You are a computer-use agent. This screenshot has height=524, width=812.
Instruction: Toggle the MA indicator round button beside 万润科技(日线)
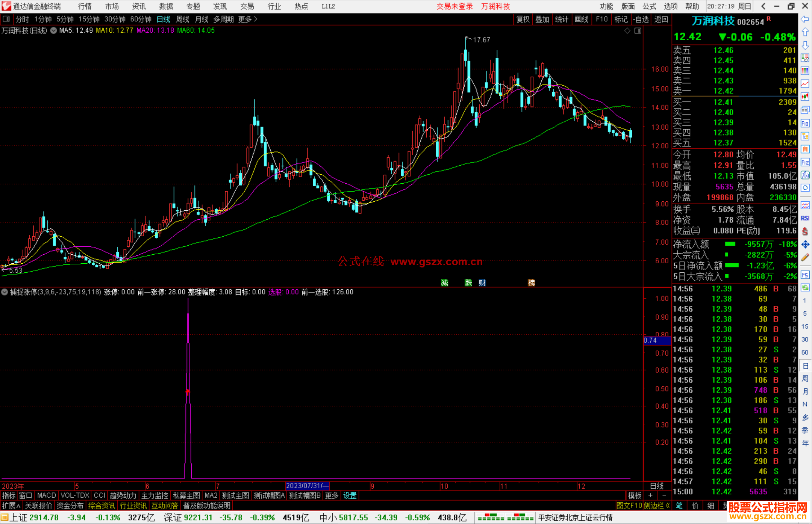click(54, 30)
